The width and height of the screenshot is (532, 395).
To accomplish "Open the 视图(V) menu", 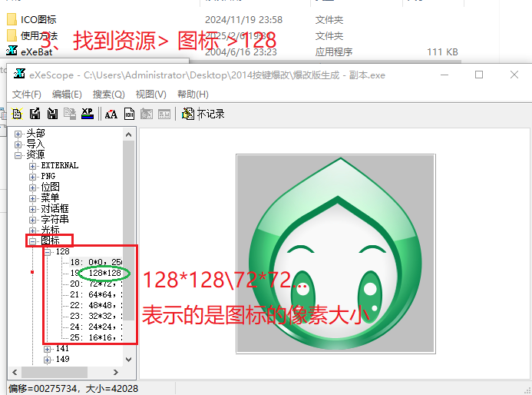I will coord(150,94).
